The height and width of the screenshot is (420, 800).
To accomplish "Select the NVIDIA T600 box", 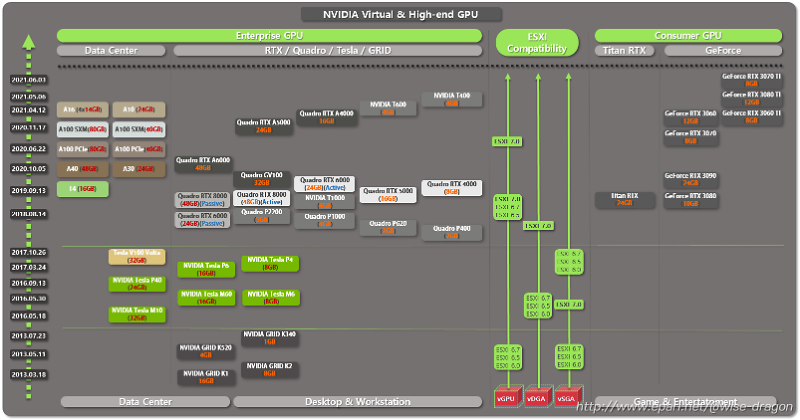I will pos(388,108).
